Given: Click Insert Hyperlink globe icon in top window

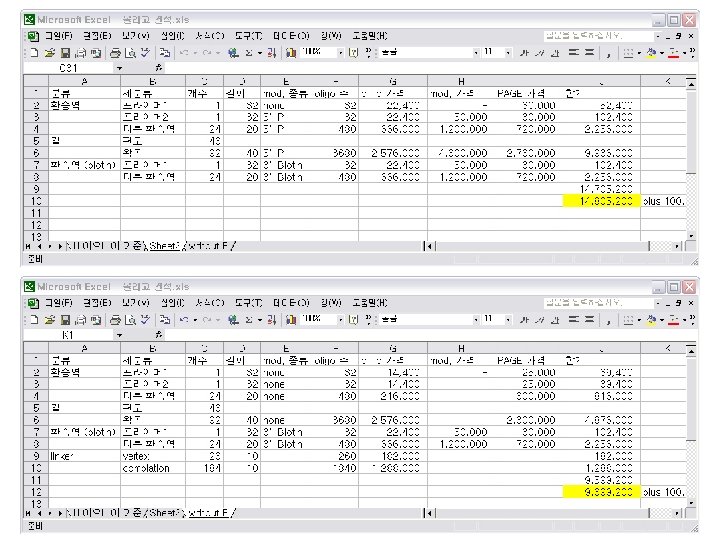Looking at the screenshot, I should [233, 53].
